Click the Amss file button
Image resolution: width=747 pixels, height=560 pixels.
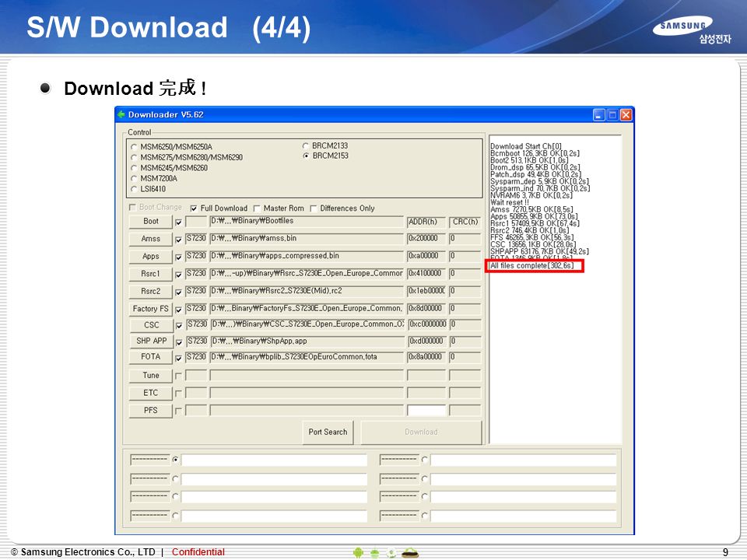[x=150, y=239]
